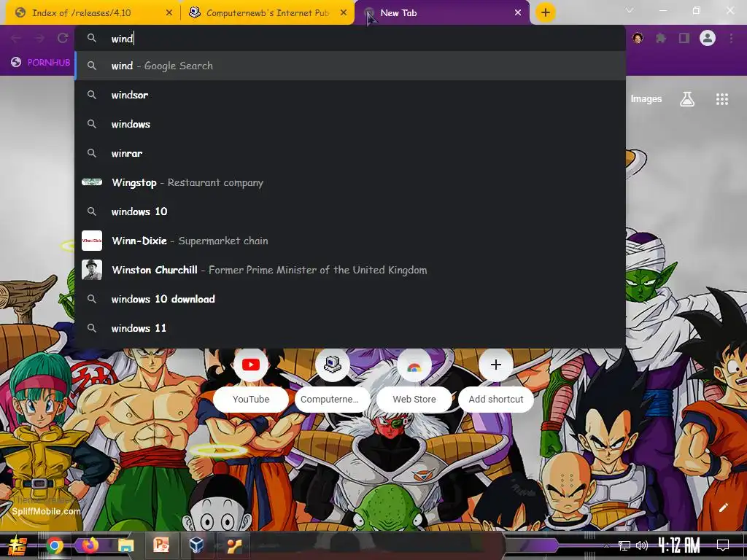This screenshot has height=560, width=747.
Task: Open the Extensions puzzle icon
Action: point(661,38)
